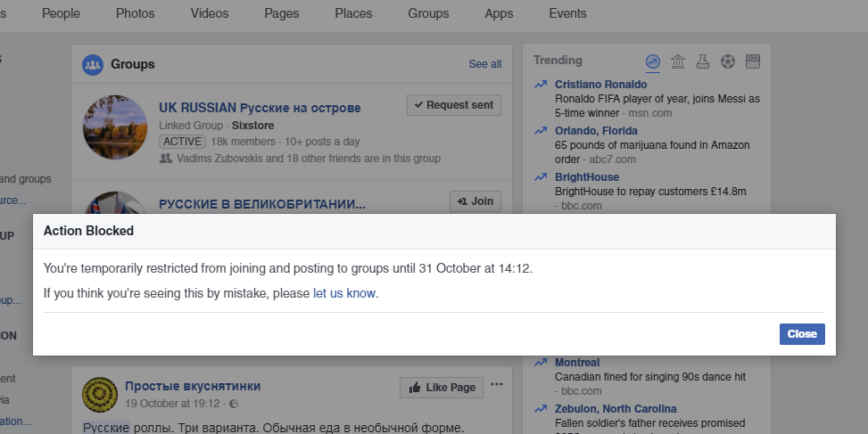
Task: Select the Entertainment clapperboard icon in Trending
Action: point(753,61)
